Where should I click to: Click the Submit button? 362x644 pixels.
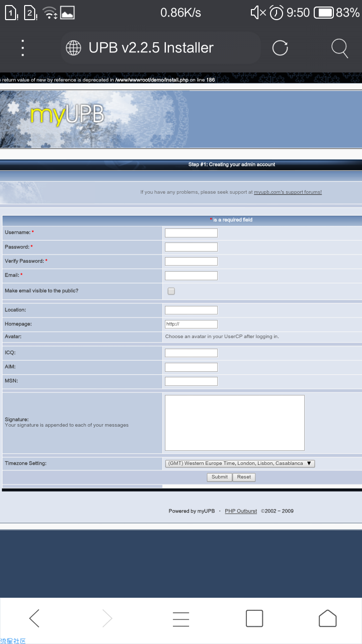[219, 477]
